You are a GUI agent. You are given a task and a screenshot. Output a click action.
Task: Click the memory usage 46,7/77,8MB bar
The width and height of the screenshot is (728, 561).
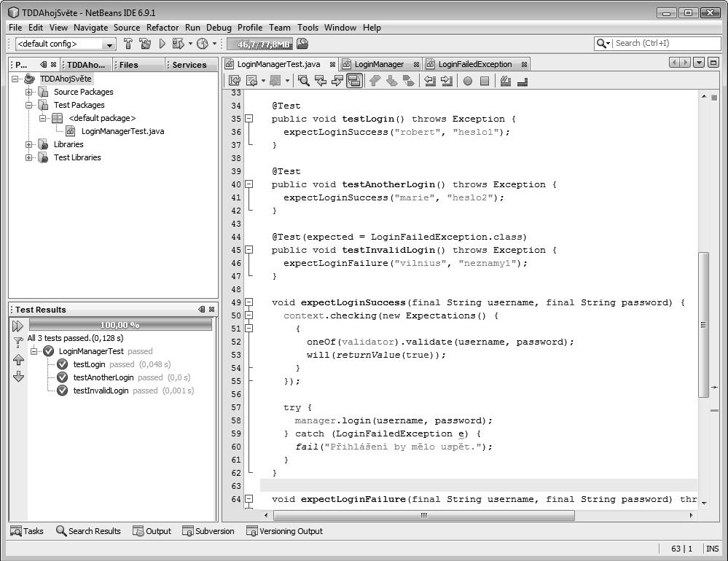coord(259,44)
